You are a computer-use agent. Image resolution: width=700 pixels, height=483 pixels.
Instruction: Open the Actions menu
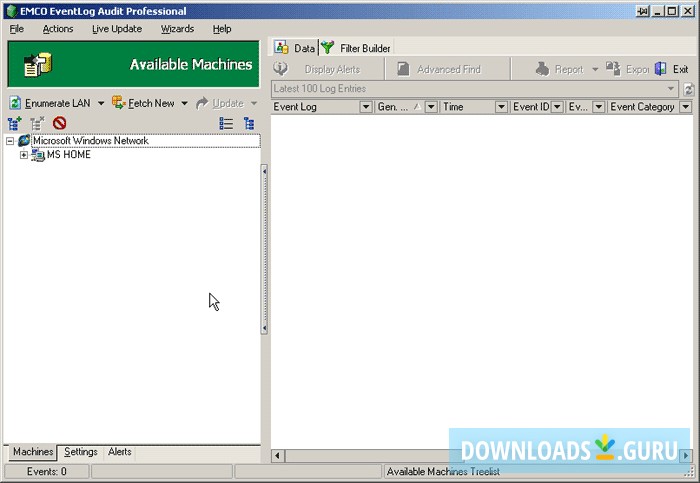click(58, 29)
